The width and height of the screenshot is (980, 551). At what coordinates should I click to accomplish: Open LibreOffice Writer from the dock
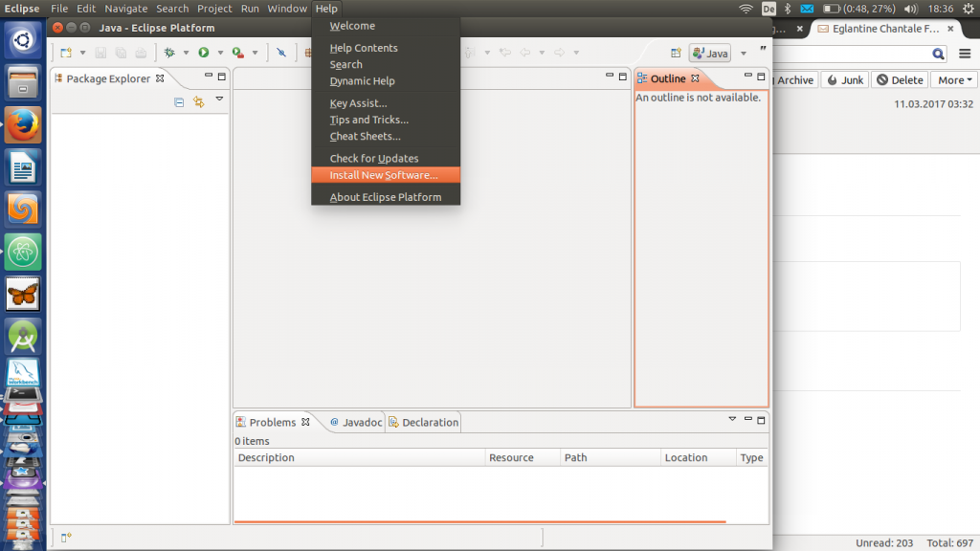point(23,167)
